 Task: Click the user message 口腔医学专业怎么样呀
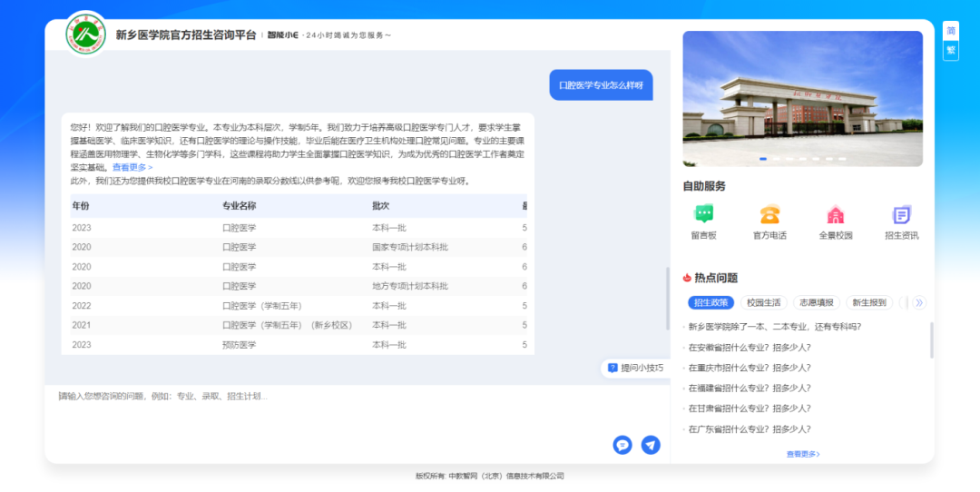pyautogui.click(x=602, y=85)
